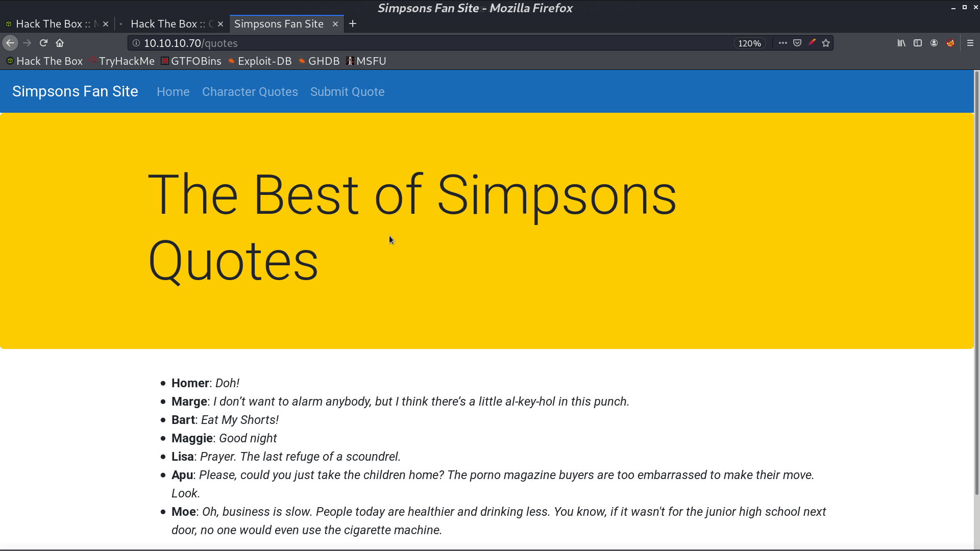Reload the current page
The height and width of the screenshot is (551, 980).
[43, 43]
